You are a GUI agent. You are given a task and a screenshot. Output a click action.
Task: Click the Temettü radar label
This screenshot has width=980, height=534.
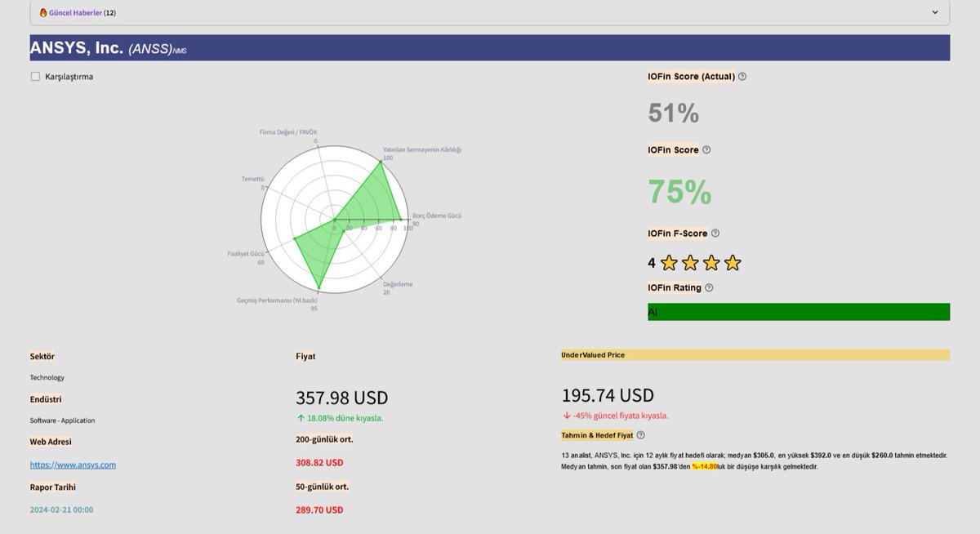[x=253, y=178]
